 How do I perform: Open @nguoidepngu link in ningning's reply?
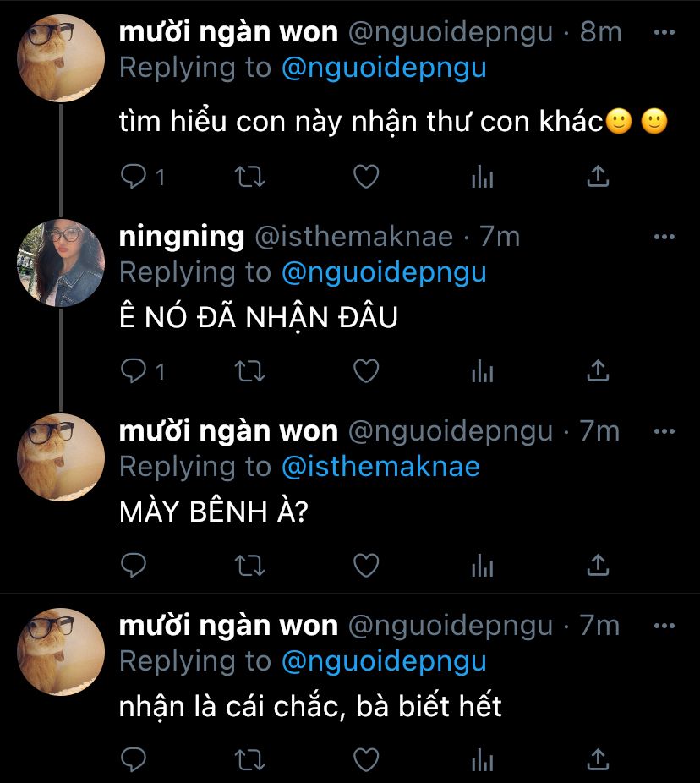[x=384, y=271]
